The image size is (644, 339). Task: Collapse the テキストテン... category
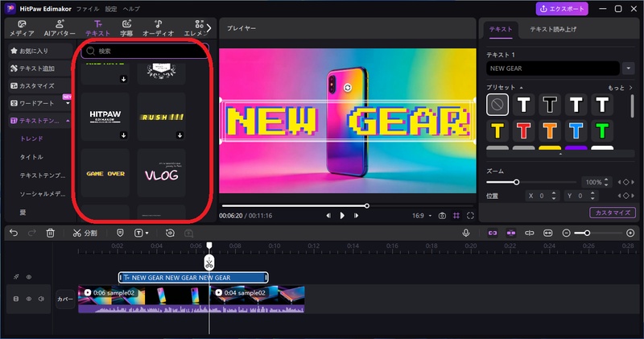(39, 121)
